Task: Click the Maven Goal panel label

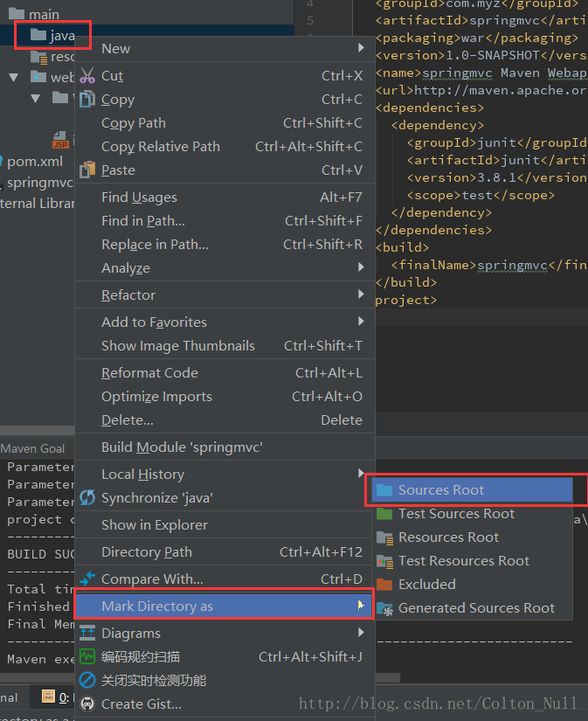Action: pos(32,448)
